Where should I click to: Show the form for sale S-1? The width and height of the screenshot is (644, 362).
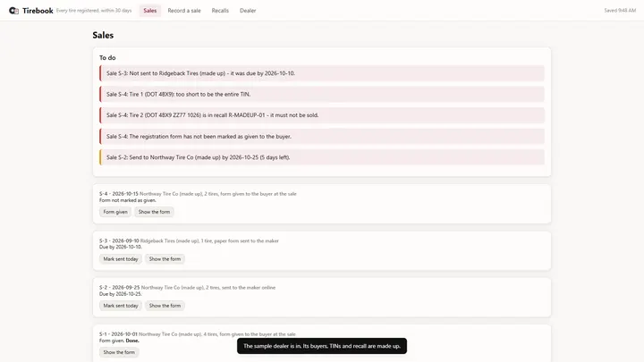click(119, 352)
